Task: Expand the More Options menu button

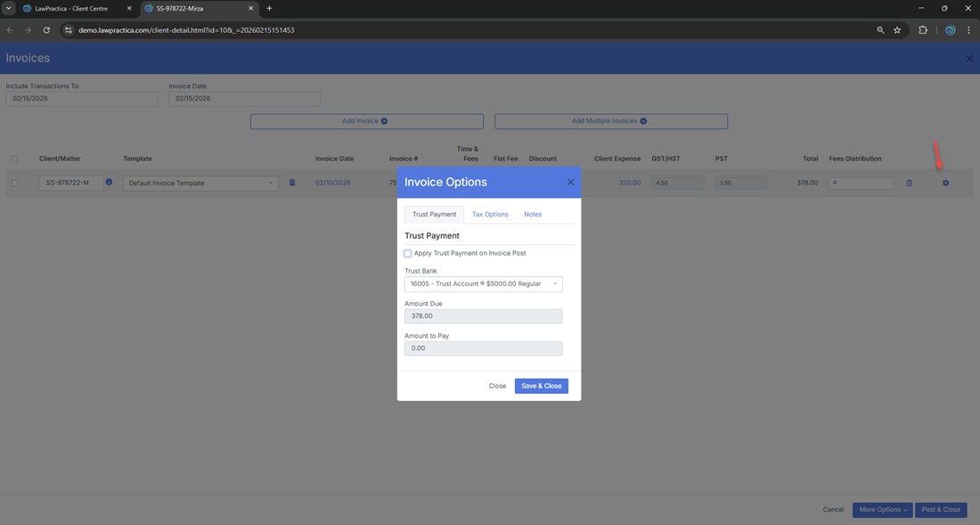Action: tap(882, 510)
